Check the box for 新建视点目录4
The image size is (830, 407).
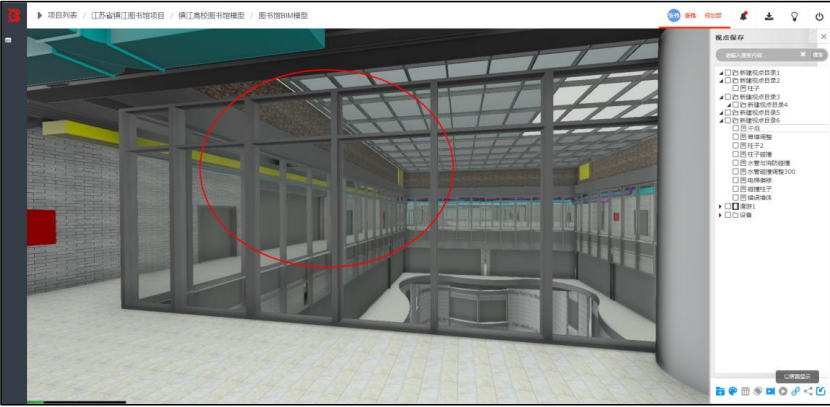pos(735,105)
